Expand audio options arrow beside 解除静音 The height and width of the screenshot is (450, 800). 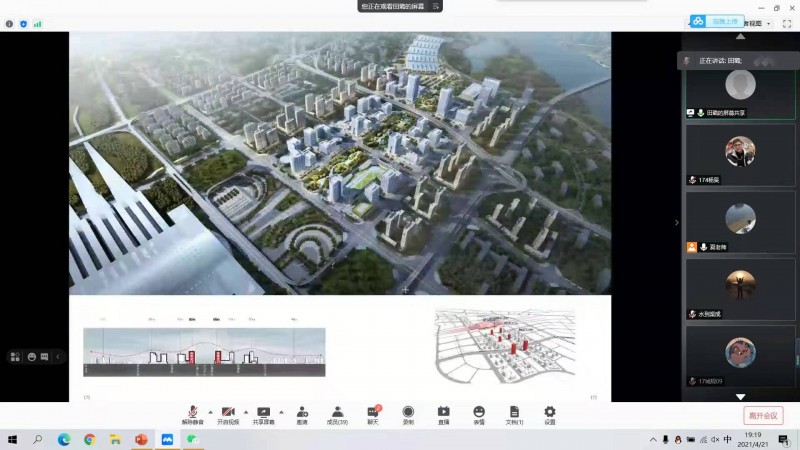[209, 411]
